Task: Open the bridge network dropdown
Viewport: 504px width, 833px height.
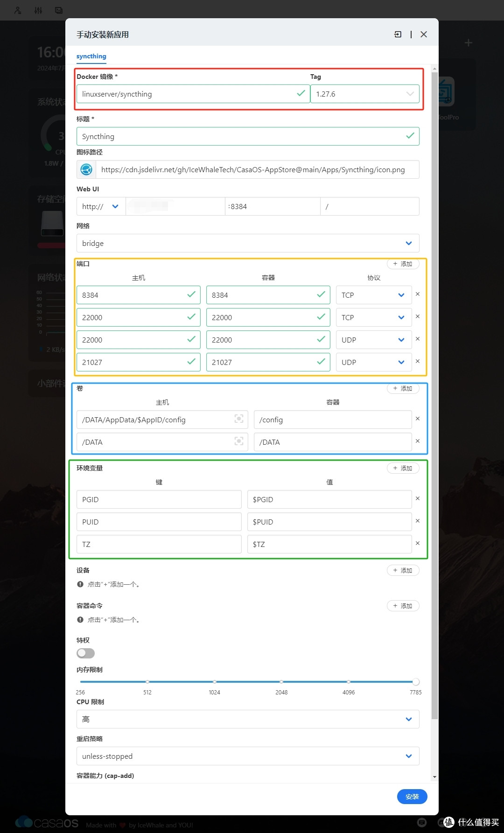Action: pyautogui.click(x=248, y=243)
